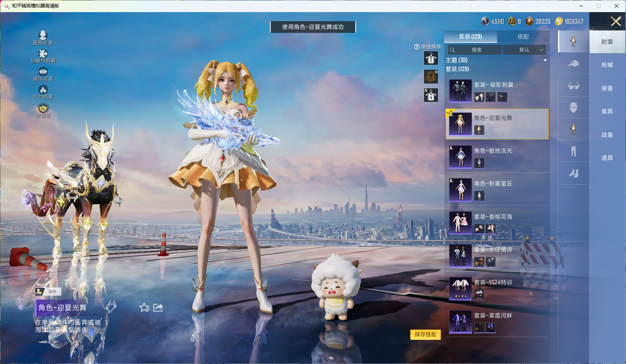Select 套装-牛仔情诗 outfit thumbnail
Image resolution: width=626 pixels, height=364 pixels.
460,255
